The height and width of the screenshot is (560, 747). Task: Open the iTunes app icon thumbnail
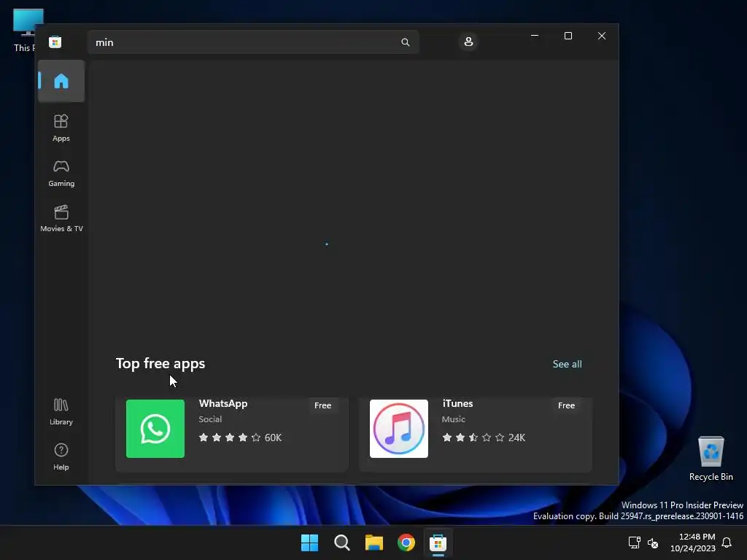pos(399,429)
